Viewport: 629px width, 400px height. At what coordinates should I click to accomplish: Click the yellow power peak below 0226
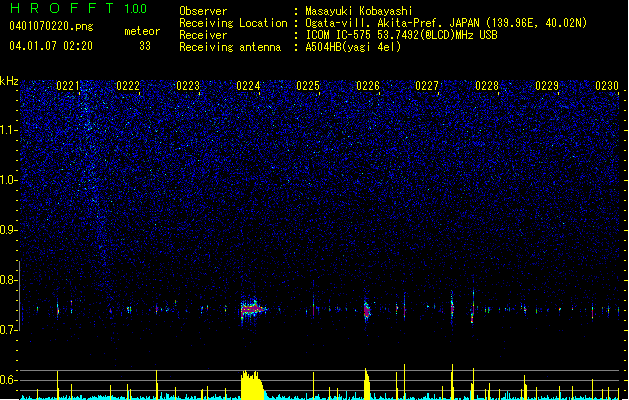[x=367, y=384]
